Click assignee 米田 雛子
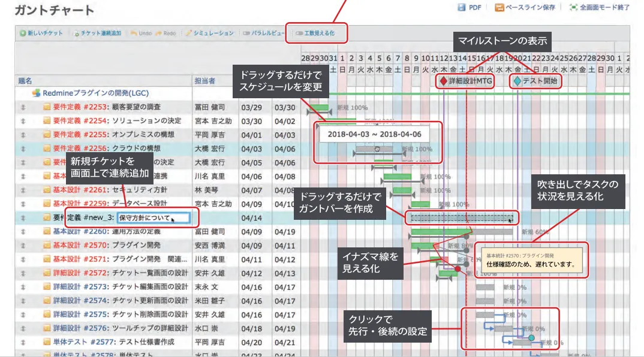This screenshot has width=644, height=357. [x=210, y=301]
